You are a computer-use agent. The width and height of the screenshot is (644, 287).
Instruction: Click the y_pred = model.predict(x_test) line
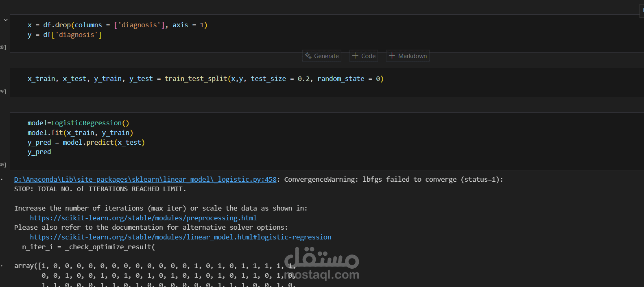tap(86, 142)
